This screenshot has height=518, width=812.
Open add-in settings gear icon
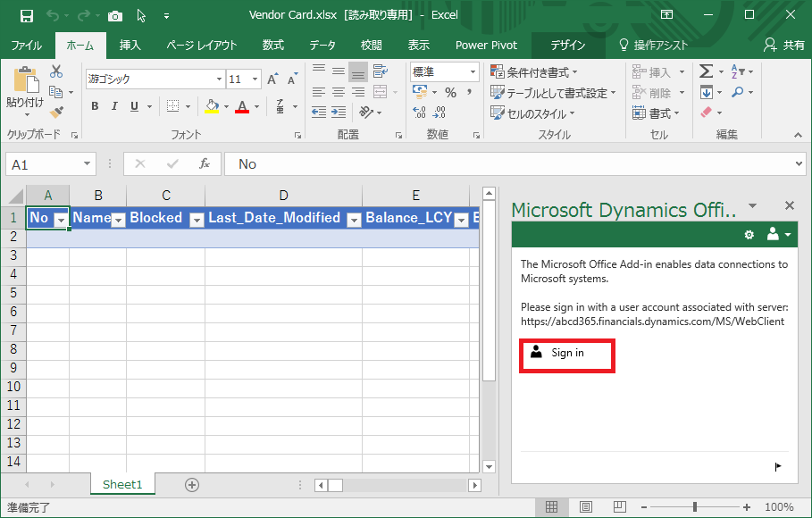pyautogui.click(x=749, y=235)
